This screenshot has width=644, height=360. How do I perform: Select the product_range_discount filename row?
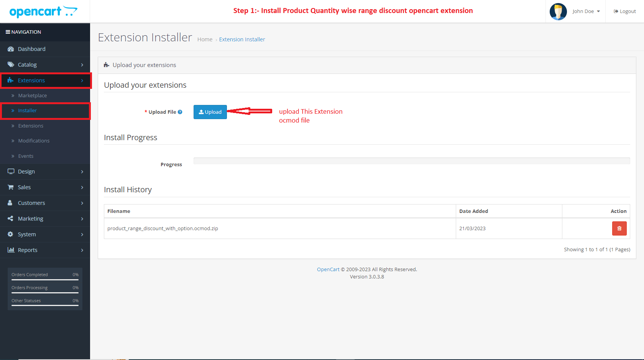[163, 228]
